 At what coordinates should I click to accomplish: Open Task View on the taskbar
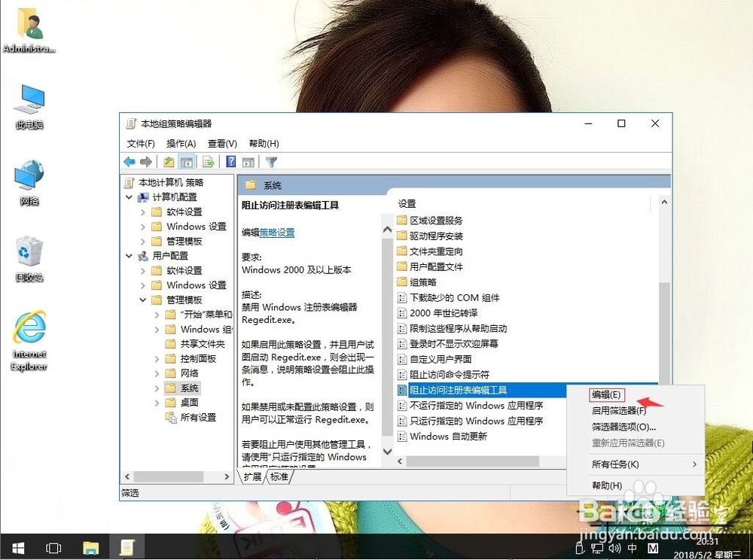[x=53, y=547]
